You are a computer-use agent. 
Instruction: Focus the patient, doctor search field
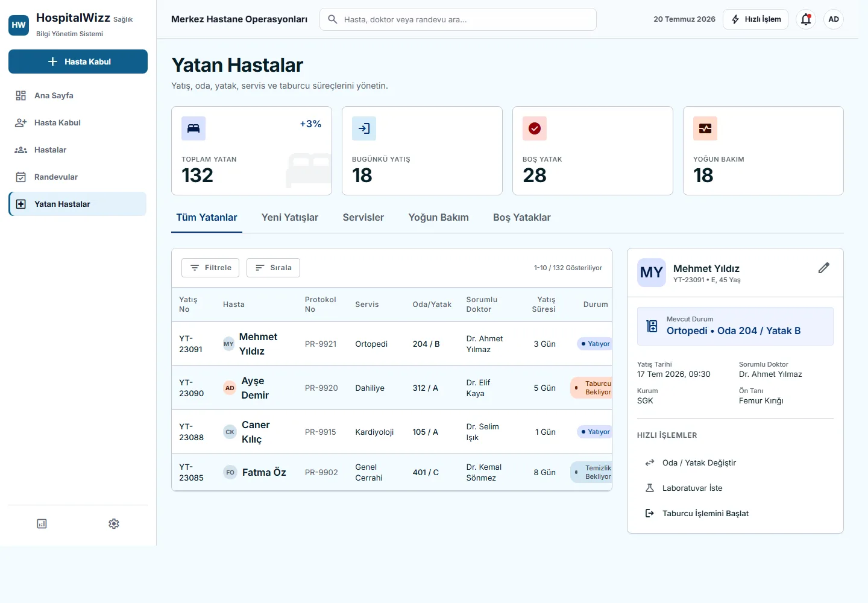point(458,19)
